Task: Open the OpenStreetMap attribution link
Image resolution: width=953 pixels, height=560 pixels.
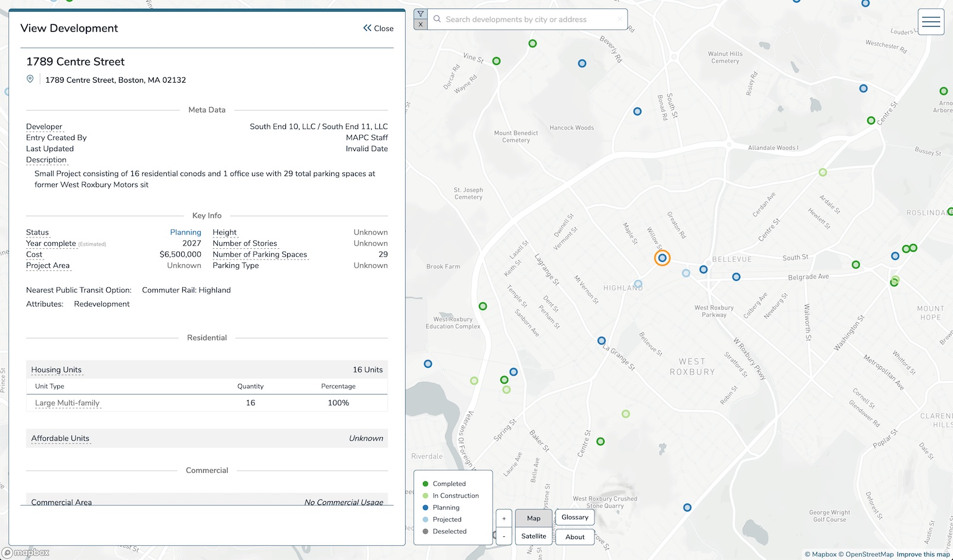Action: (866, 554)
